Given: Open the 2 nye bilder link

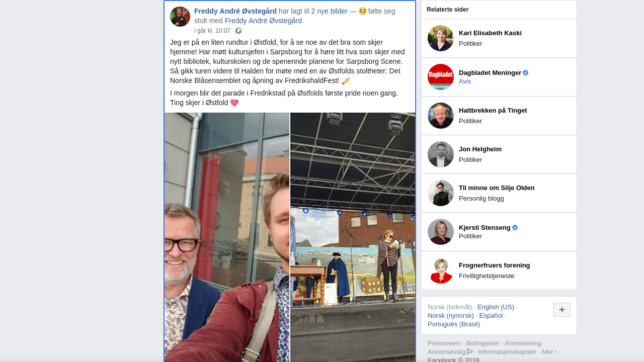Looking at the screenshot, I should point(329,11).
